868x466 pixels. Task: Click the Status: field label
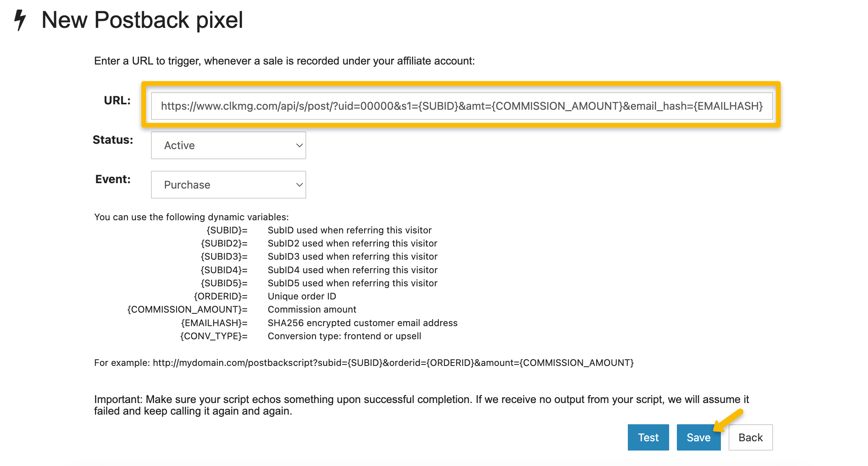113,140
